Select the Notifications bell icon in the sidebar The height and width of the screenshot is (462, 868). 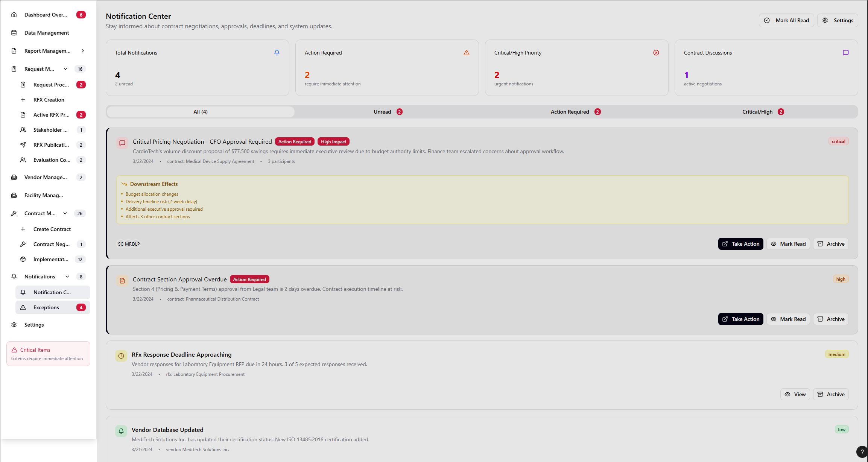point(14,276)
